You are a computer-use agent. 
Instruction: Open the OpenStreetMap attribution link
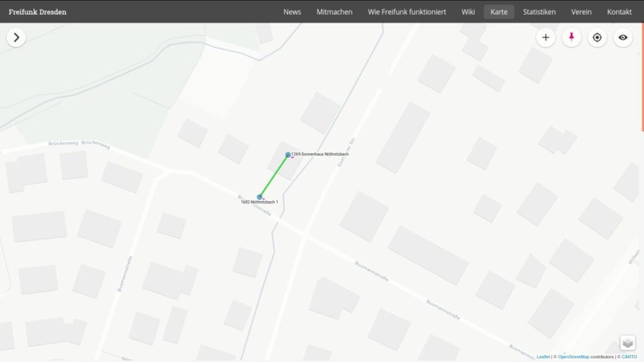573,357
